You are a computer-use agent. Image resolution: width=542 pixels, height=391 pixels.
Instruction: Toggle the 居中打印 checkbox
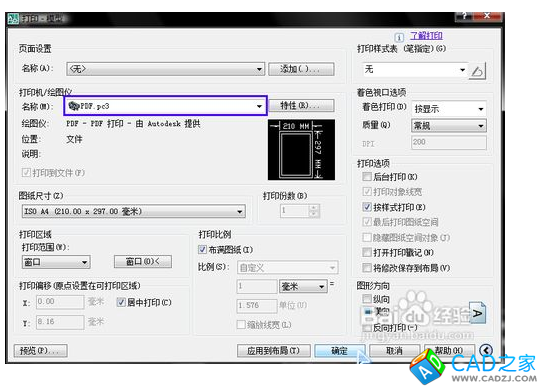(x=121, y=302)
